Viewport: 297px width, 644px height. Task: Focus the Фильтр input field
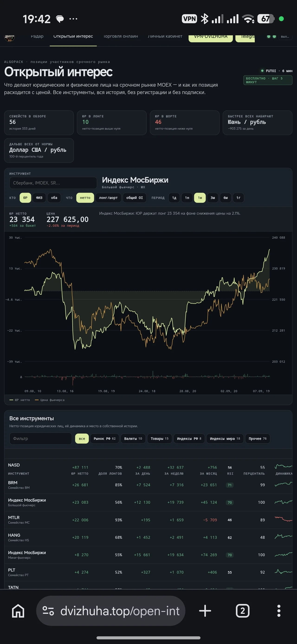click(x=41, y=438)
